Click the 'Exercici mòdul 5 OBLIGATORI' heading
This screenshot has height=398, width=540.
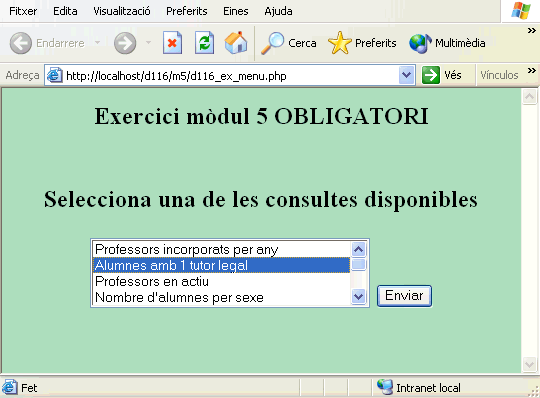[x=262, y=116]
